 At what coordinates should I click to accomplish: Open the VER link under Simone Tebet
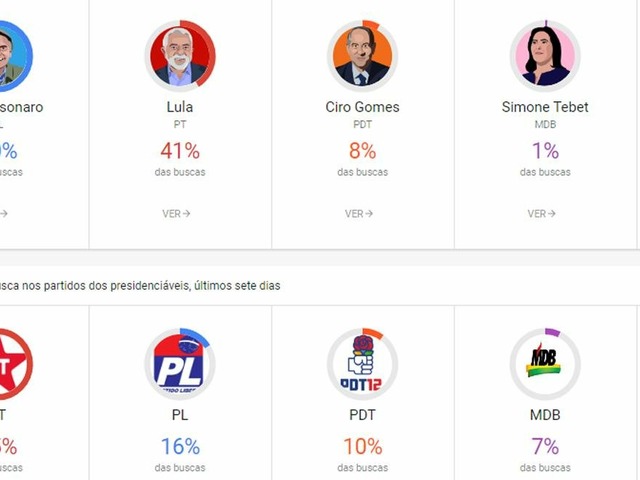(x=541, y=213)
